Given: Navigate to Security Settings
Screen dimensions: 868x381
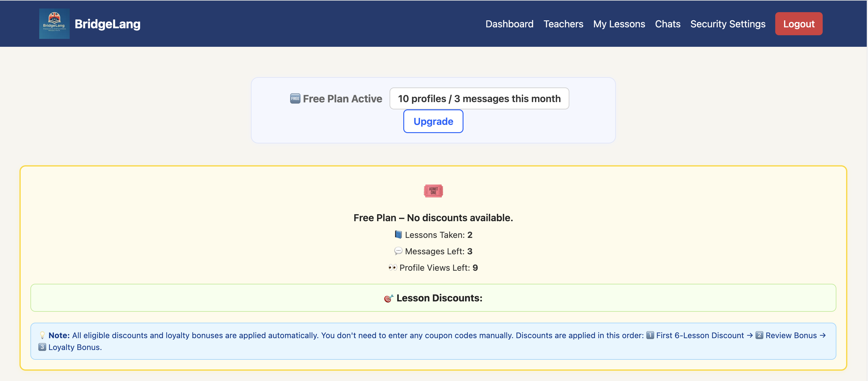Looking at the screenshot, I should 727,24.
